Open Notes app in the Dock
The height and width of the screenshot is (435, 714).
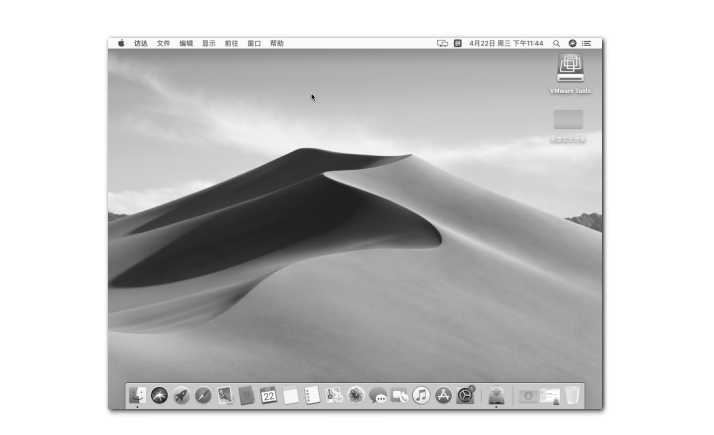pyautogui.click(x=290, y=395)
